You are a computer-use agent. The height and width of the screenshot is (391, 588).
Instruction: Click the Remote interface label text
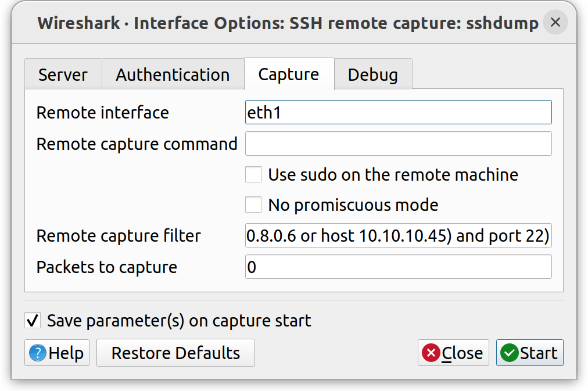(x=102, y=112)
